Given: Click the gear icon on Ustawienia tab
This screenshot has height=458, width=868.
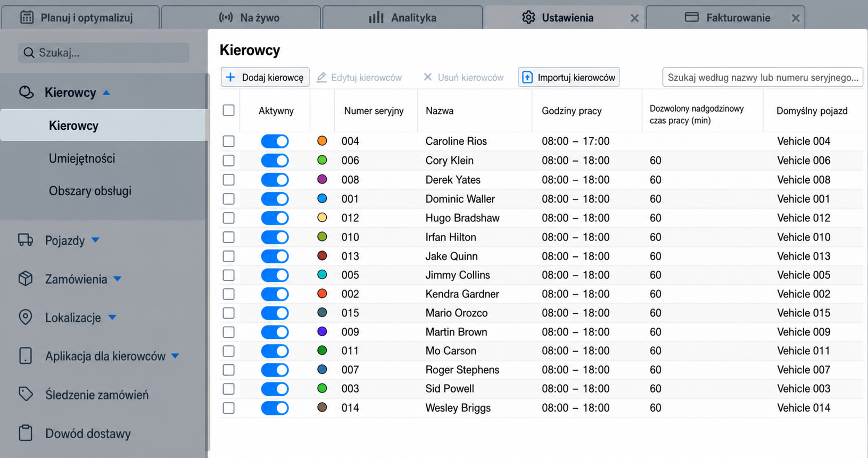Looking at the screenshot, I should click(x=528, y=18).
